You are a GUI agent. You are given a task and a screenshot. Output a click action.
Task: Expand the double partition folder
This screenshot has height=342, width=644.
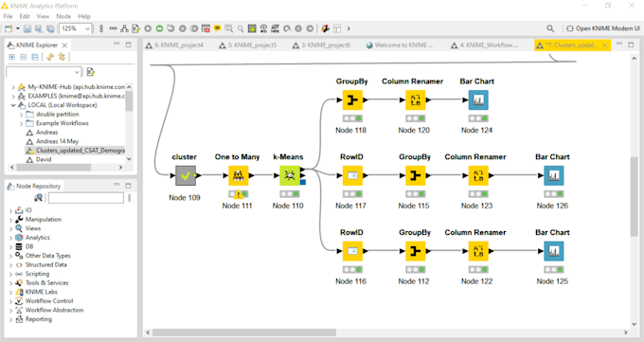point(22,115)
